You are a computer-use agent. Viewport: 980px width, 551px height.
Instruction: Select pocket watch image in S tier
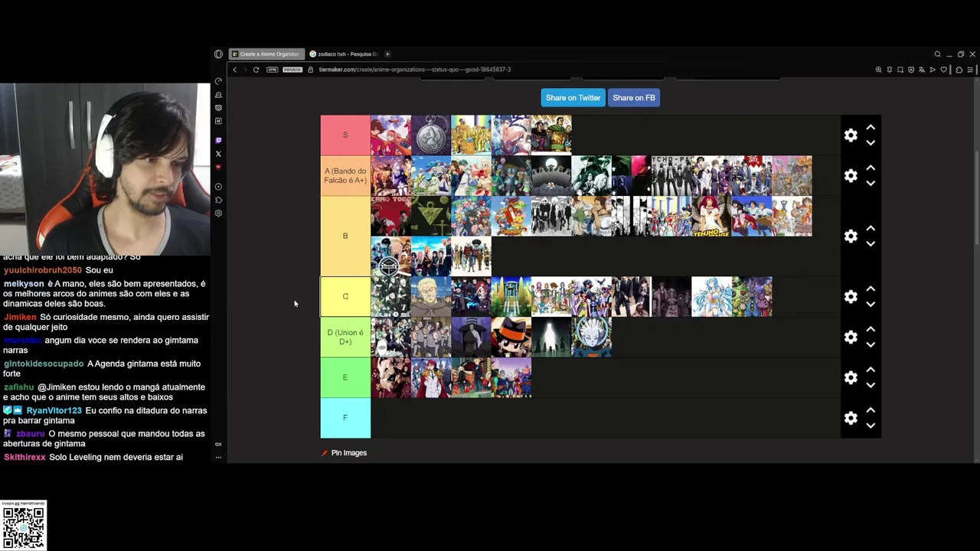pyautogui.click(x=431, y=135)
